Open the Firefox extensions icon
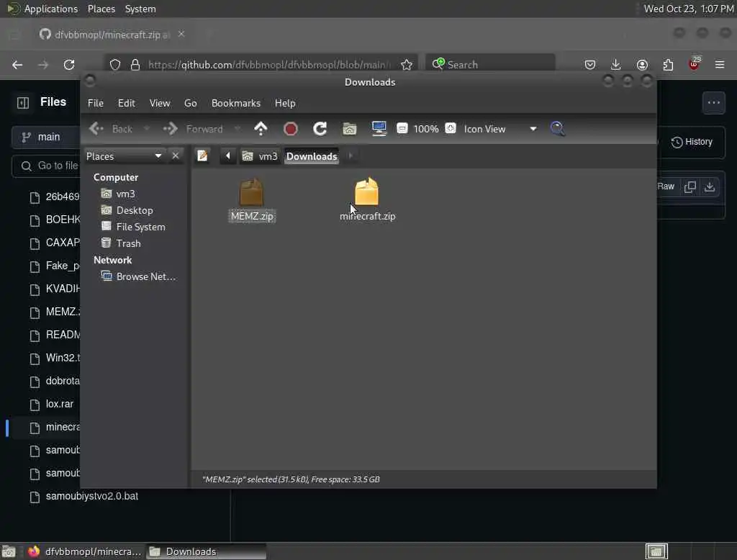This screenshot has width=737, height=560. (668, 65)
